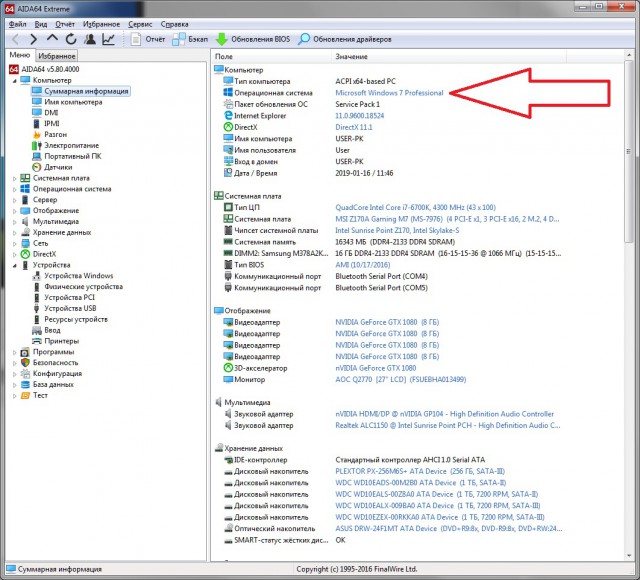Click the Поле column header
640x580 pixels.
tap(271, 56)
